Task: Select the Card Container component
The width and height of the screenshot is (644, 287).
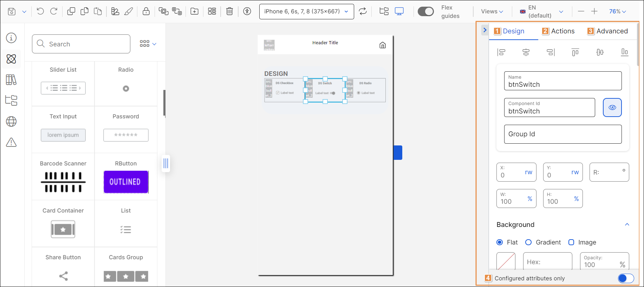Action: (63, 224)
